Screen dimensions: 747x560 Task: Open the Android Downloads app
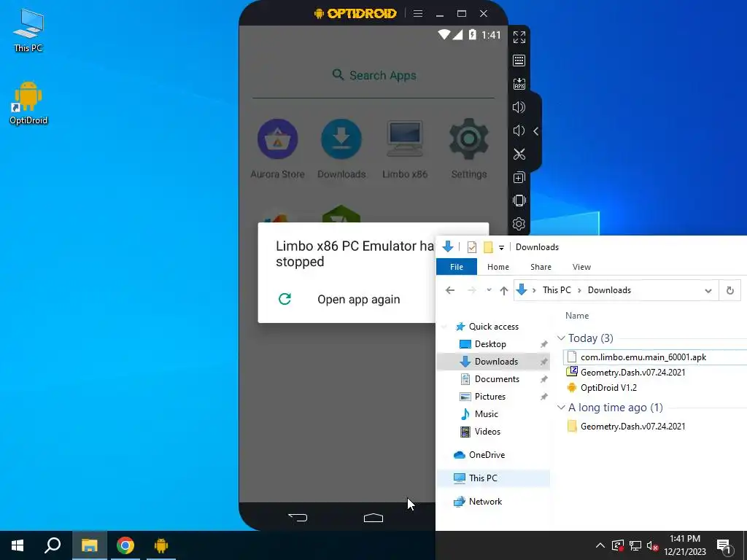click(x=341, y=149)
